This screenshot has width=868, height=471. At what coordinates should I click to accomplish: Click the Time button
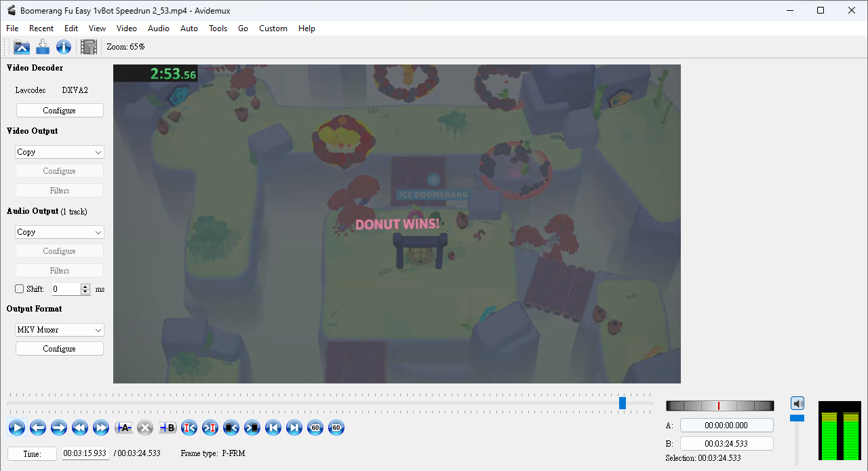click(33, 454)
